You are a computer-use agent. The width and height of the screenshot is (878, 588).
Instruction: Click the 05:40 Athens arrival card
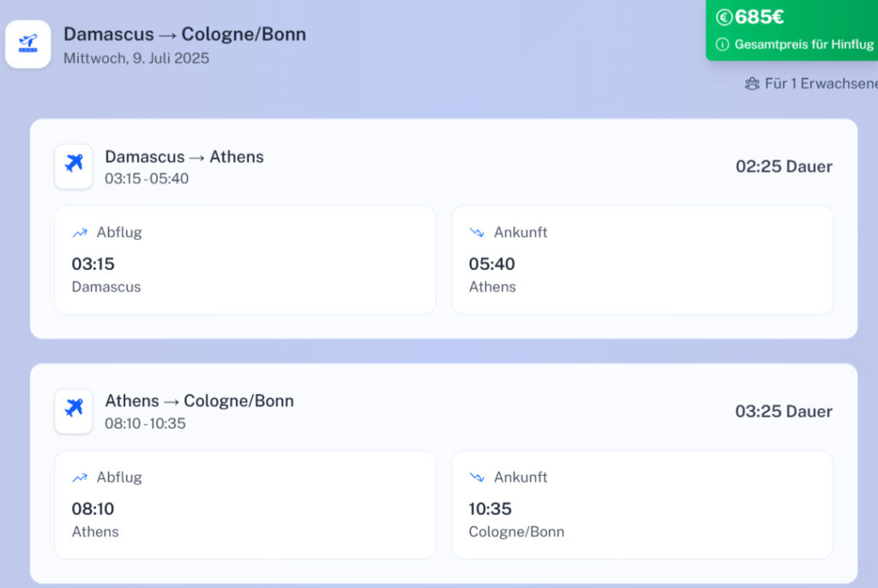click(641, 260)
